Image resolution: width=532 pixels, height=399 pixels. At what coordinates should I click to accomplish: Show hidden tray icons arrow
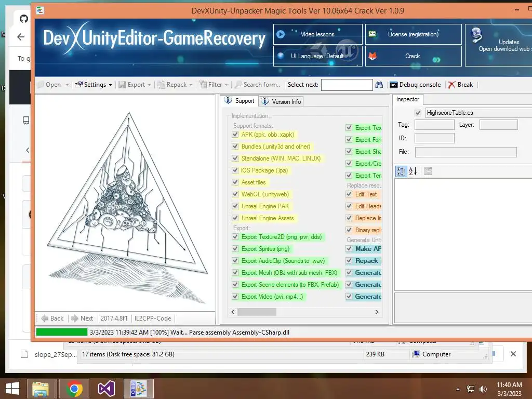[458, 389]
